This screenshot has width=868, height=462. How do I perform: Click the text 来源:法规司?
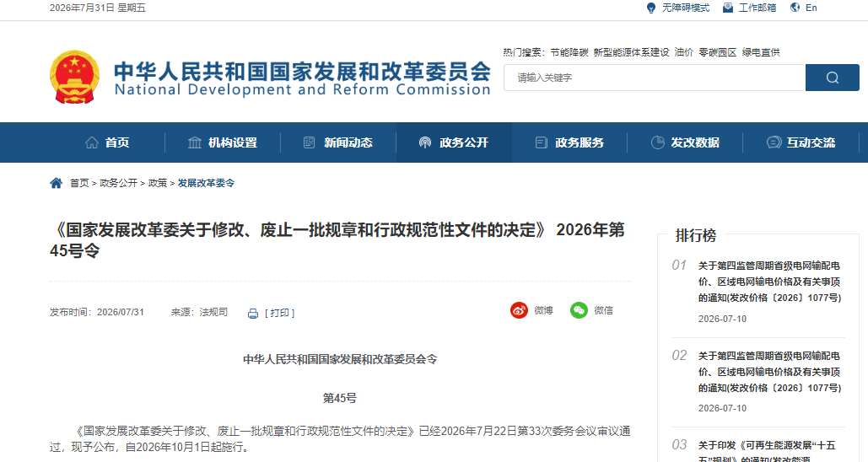[199, 313]
